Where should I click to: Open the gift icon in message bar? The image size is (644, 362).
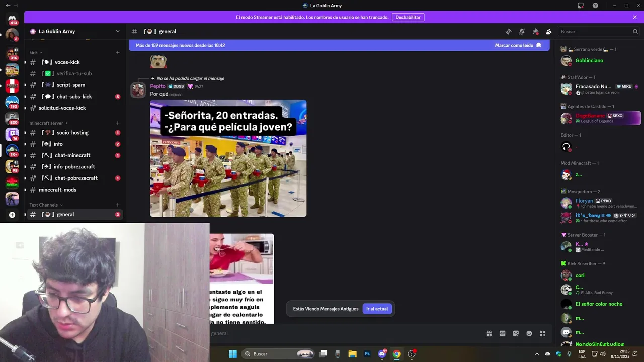click(489, 333)
